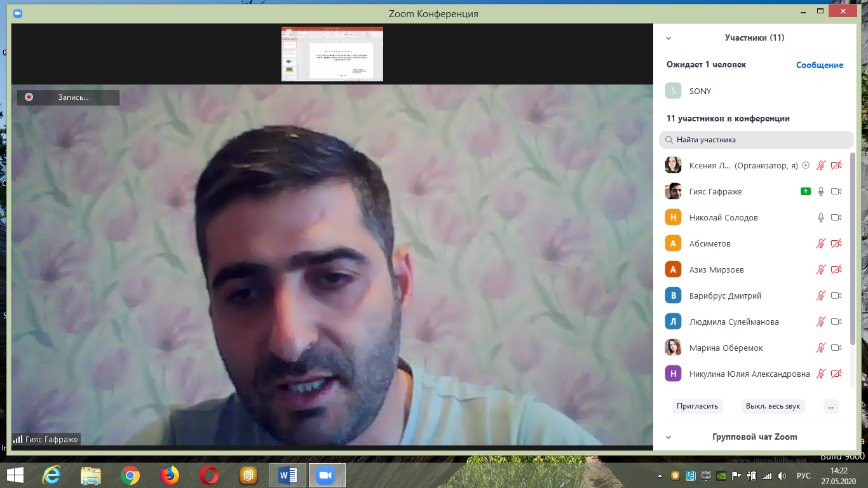Image resolution: width=868 pixels, height=488 pixels.
Task: Open the Windows Start button
Action: 15,475
